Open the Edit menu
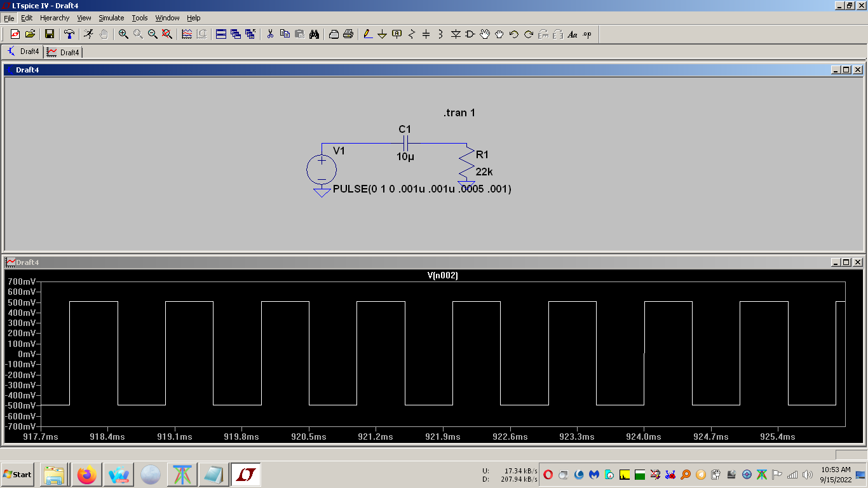The height and width of the screenshot is (488, 868). coord(27,18)
